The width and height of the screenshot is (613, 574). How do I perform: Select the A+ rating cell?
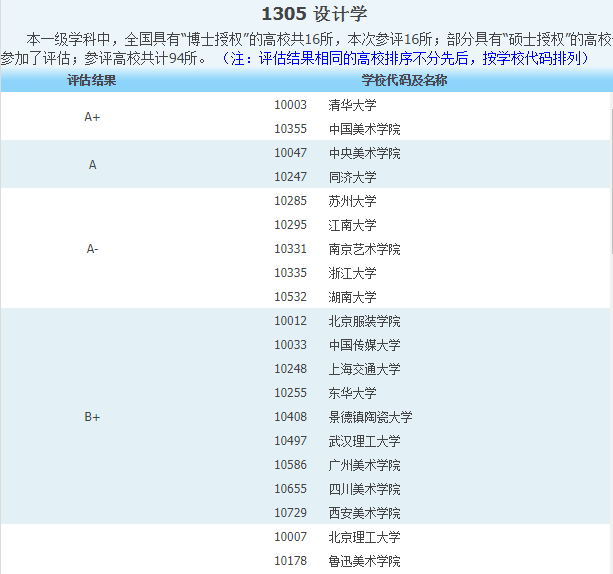coord(92,117)
